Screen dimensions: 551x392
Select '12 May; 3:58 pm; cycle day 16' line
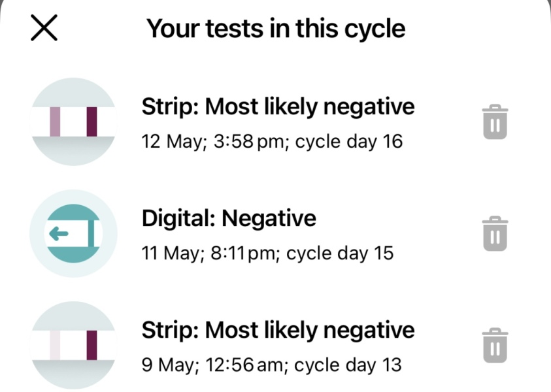pos(272,142)
